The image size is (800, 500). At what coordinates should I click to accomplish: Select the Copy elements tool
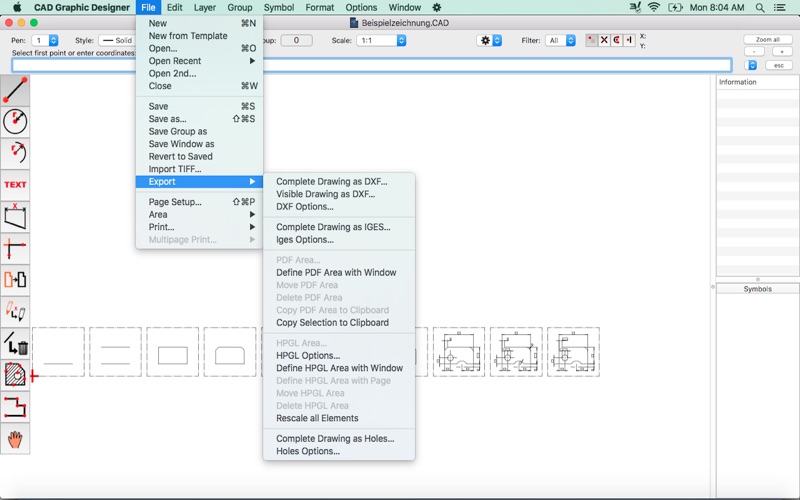coord(15,280)
